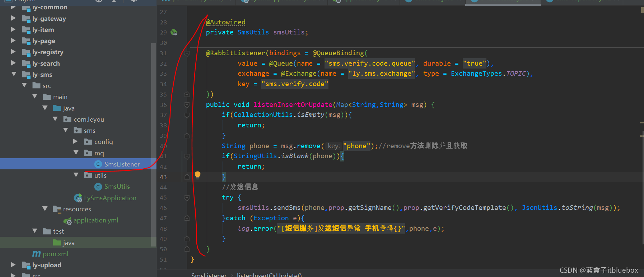Expand the ly-registry module arrow
This screenshot has width=644, height=277.
point(13,52)
